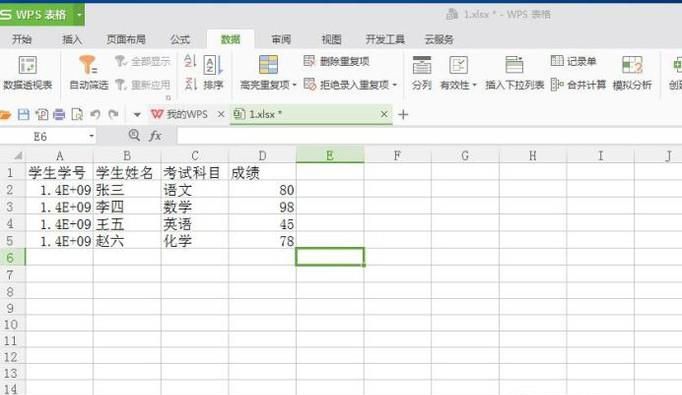Open Data Validation (有效性) icon
The height and width of the screenshot is (395, 682).
click(x=458, y=65)
